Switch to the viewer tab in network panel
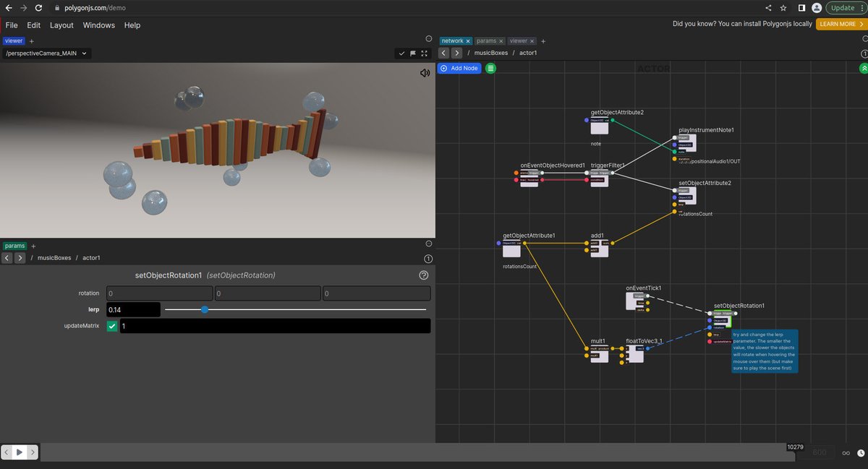The height and width of the screenshot is (469, 868). pyautogui.click(x=518, y=41)
